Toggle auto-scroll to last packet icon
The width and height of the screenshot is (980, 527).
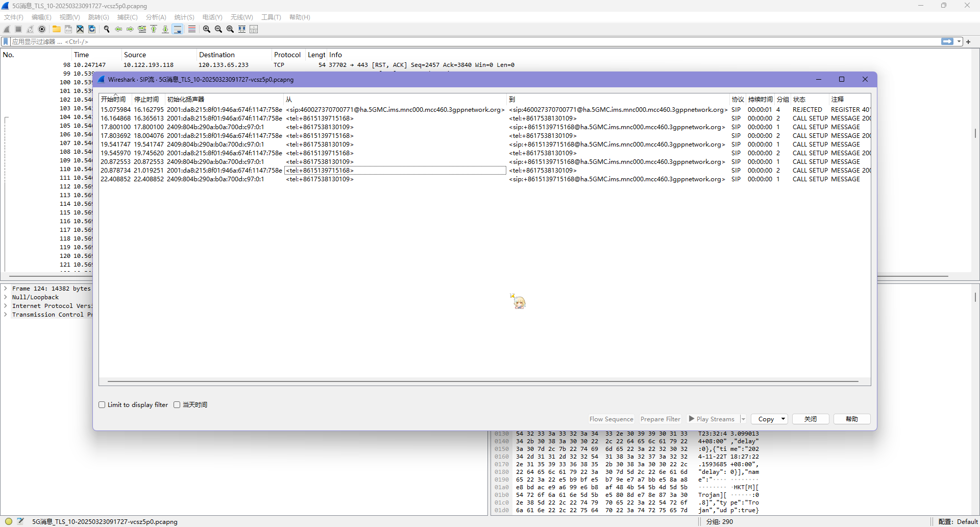(x=178, y=29)
